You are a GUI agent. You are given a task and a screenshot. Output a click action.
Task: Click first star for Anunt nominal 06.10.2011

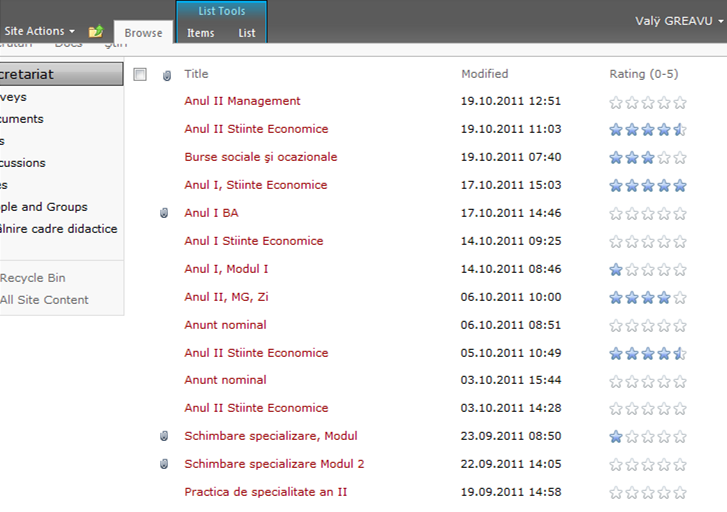click(x=616, y=325)
